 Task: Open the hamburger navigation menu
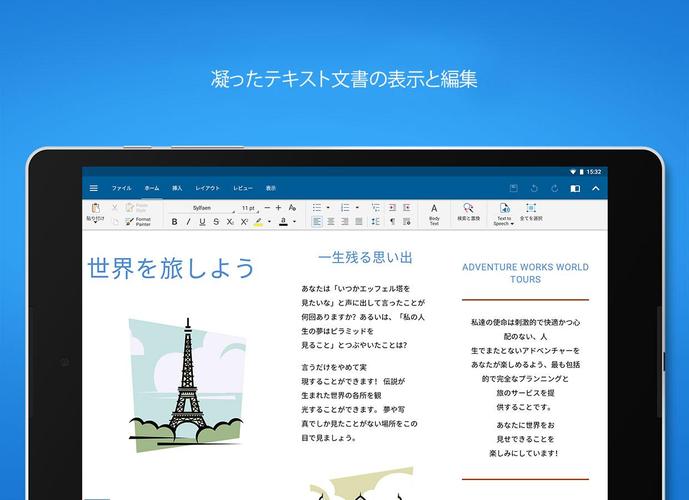(94, 188)
